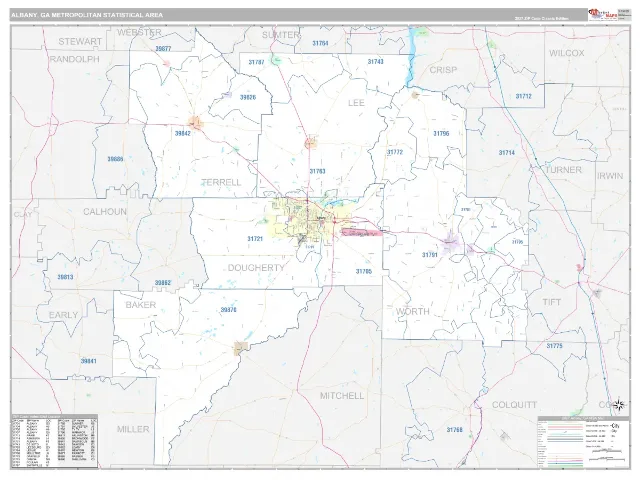Click the TERRELL county label
Image resolution: width=640 pixels, height=480 pixels.
pyautogui.click(x=222, y=182)
